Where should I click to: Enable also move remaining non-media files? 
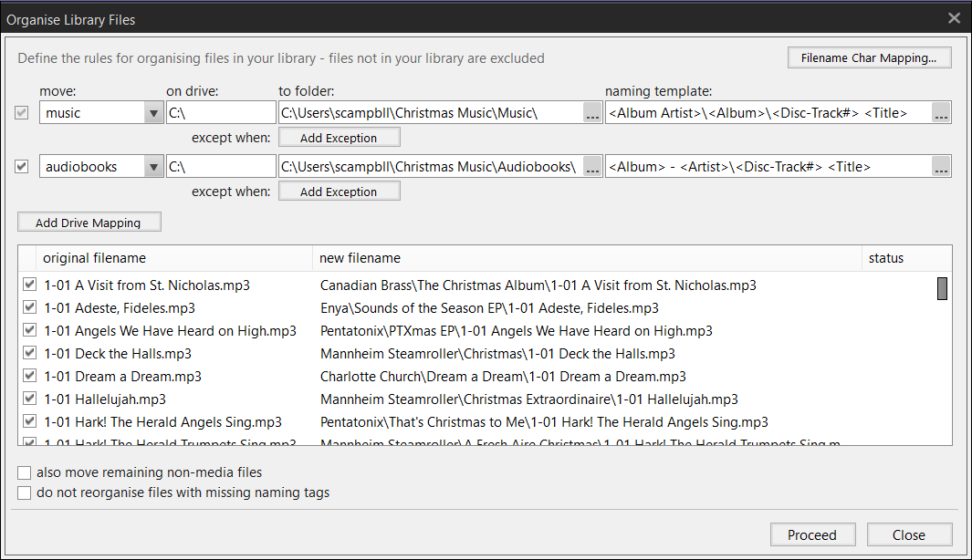coord(25,473)
